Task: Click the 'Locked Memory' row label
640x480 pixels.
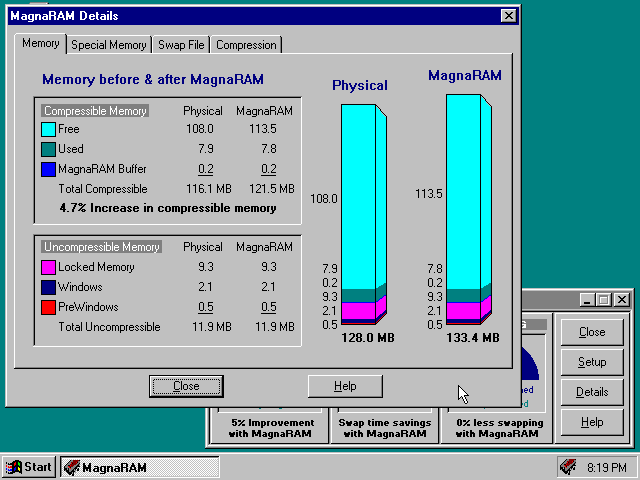Action: point(96,267)
